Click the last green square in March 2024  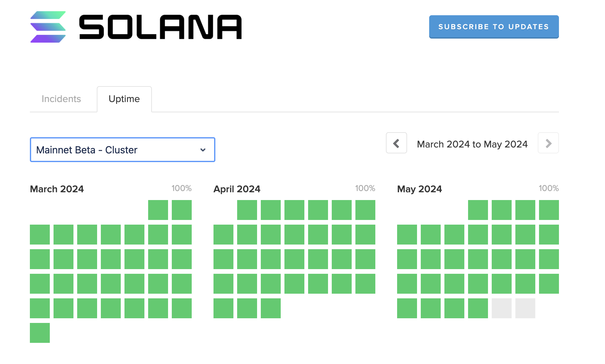pos(40,333)
